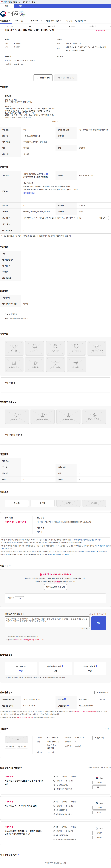The width and height of the screenshot is (111, 868).
Task: Click the 식사제공 benefit icon
Action: [x=76, y=365]
